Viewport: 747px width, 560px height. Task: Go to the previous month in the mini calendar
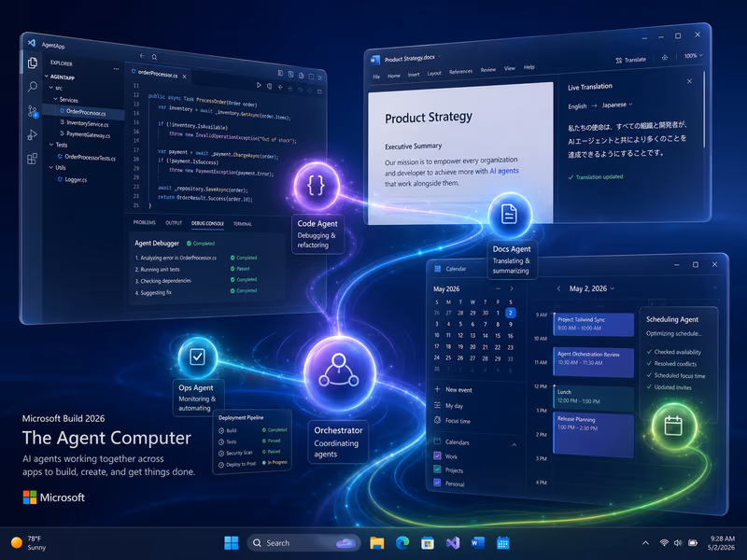498,289
